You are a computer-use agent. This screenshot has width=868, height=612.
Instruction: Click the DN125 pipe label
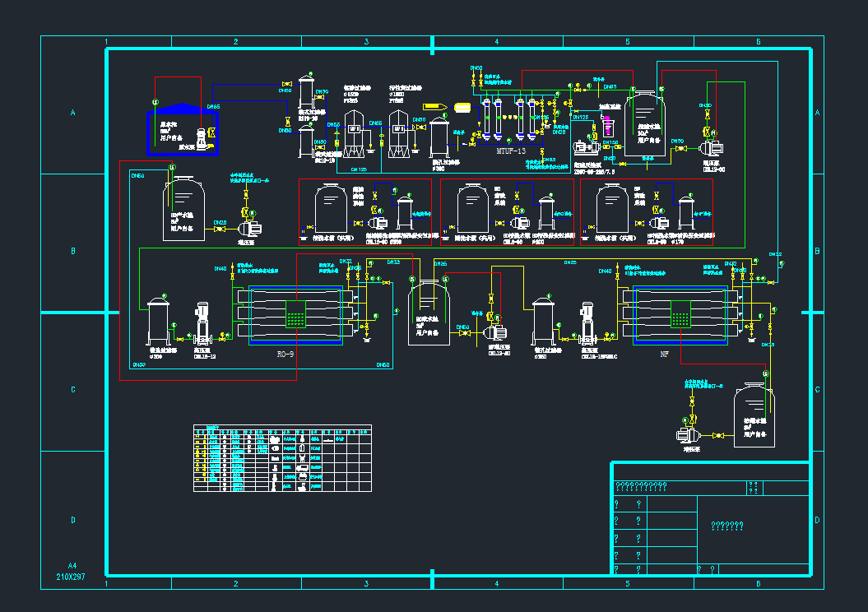[581, 118]
